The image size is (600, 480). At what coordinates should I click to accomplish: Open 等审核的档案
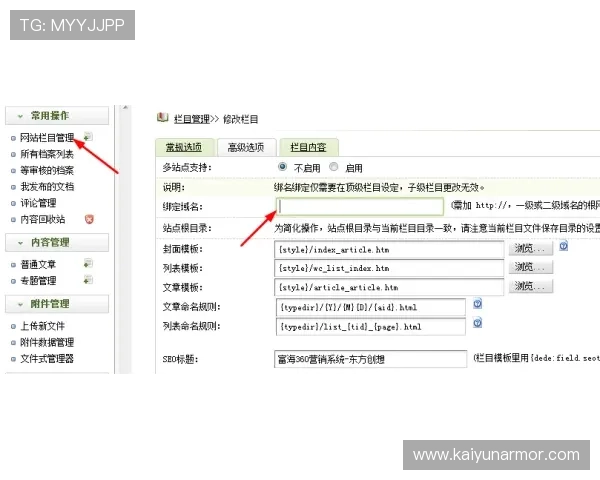[47, 170]
